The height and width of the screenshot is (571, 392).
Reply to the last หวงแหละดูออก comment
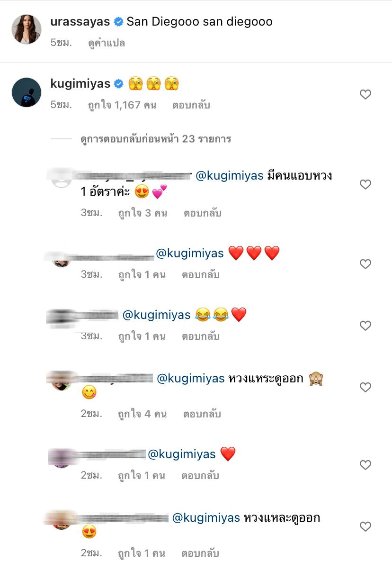pyautogui.click(x=200, y=553)
